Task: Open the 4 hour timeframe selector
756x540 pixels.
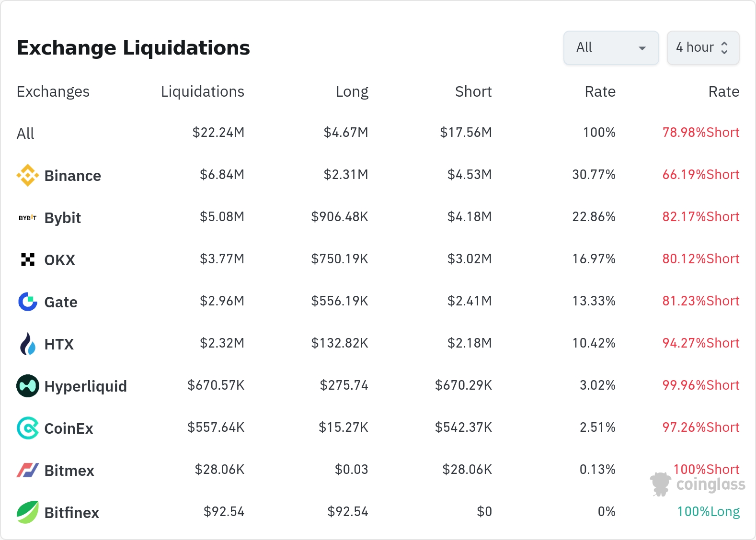Action: pyautogui.click(x=703, y=47)
